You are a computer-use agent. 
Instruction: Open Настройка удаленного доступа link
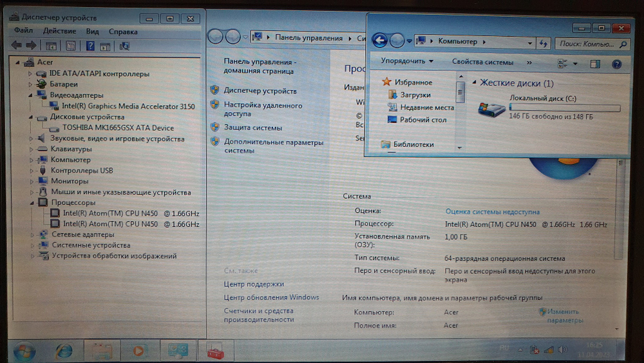pyautogui.click(x=263, y=110)
